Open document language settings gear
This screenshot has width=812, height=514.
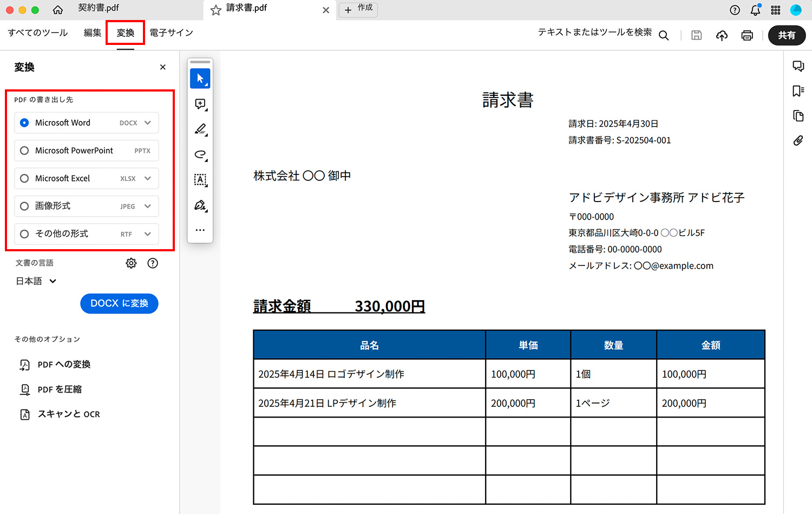click(131, 263)
